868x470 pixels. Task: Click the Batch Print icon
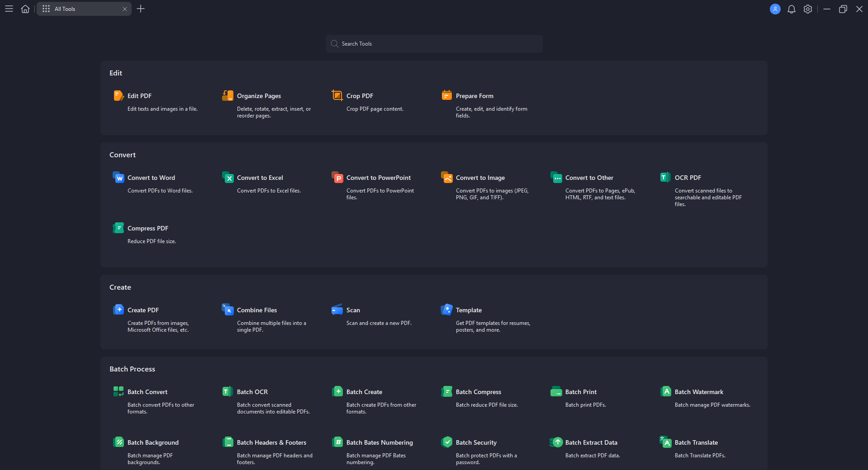coord(556,391)
